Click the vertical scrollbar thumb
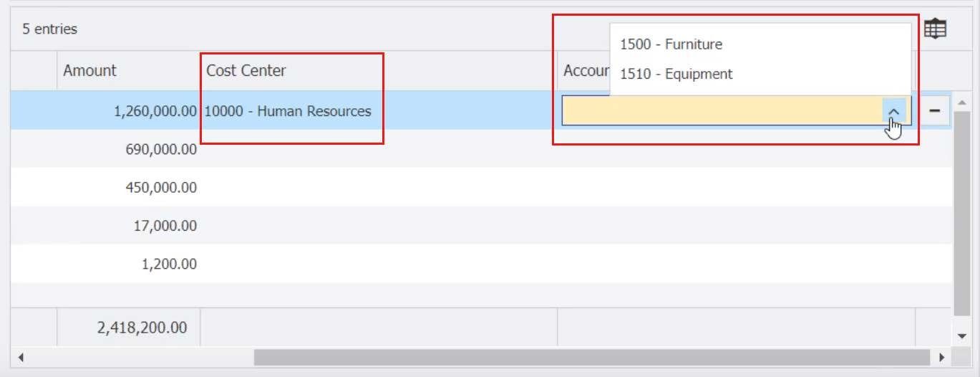Image resolution: width=980 pixels, height=377 pixels. coord(962,214)
